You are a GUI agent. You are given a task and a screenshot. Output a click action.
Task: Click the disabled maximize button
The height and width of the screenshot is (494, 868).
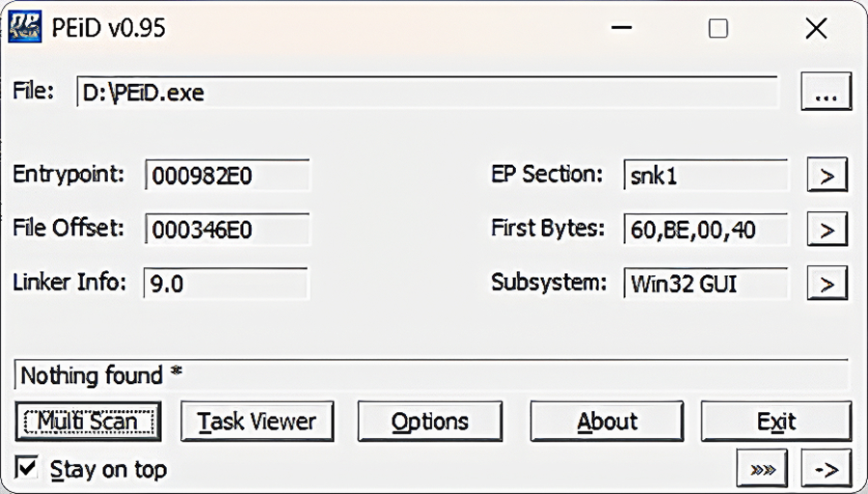719,28
